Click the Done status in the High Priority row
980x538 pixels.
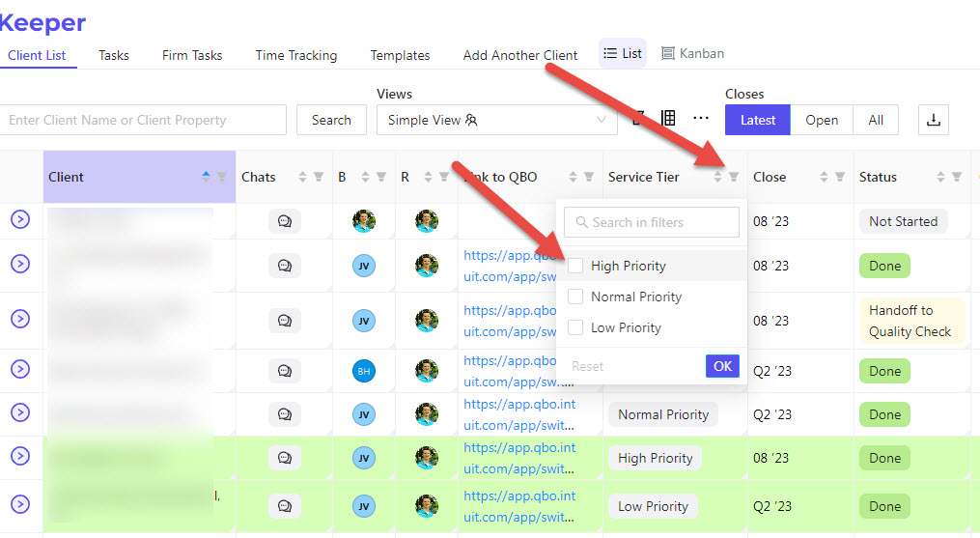(x=885, y=458)
